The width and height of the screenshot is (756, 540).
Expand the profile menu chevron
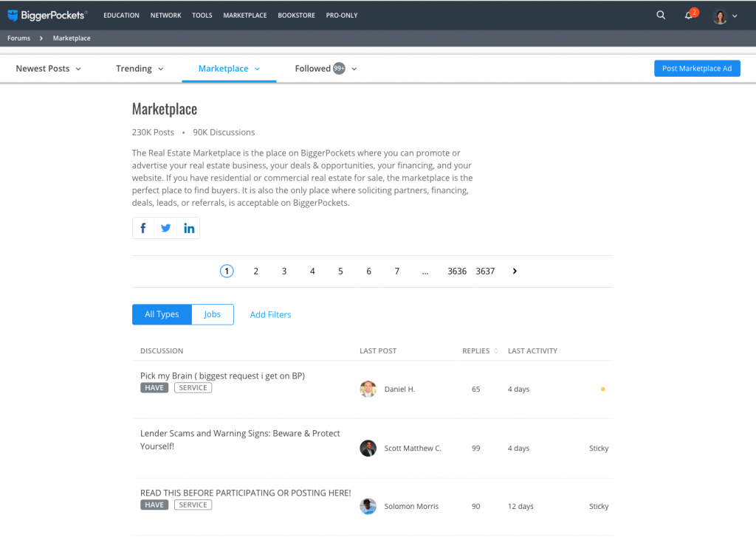click(735, 16)
